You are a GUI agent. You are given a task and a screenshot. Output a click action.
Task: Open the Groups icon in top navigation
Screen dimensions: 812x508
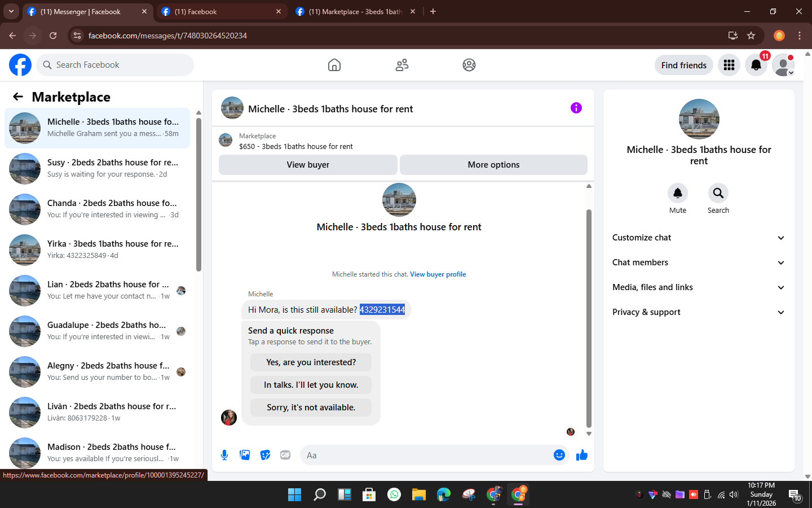pyautogui.click(x=469, y=65)
